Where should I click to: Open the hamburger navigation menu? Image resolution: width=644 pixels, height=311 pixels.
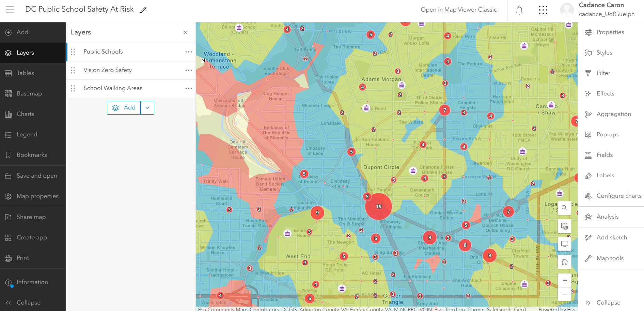coord(10,9)
